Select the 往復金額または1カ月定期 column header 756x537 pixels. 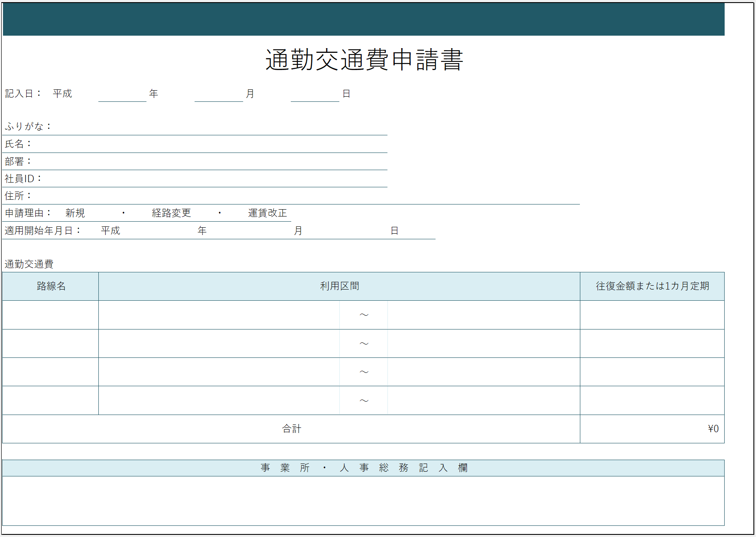(652, 286)
